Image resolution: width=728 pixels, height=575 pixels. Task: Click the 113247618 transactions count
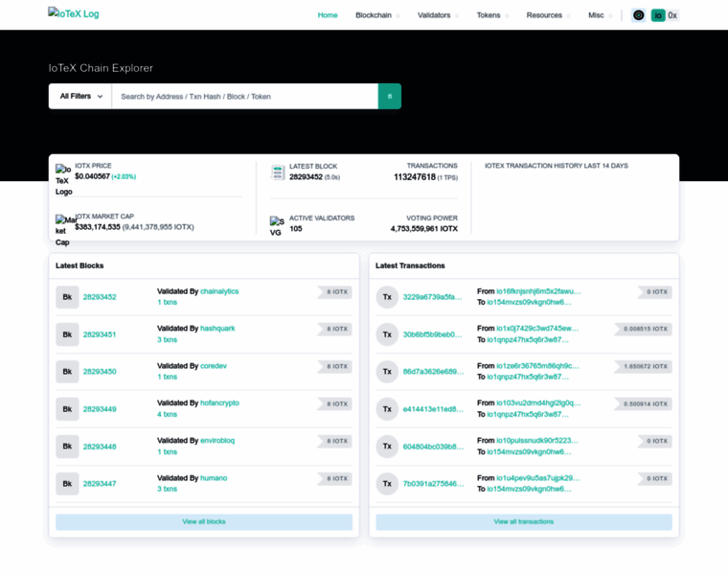pyautogui.click(x=415, y=177)
